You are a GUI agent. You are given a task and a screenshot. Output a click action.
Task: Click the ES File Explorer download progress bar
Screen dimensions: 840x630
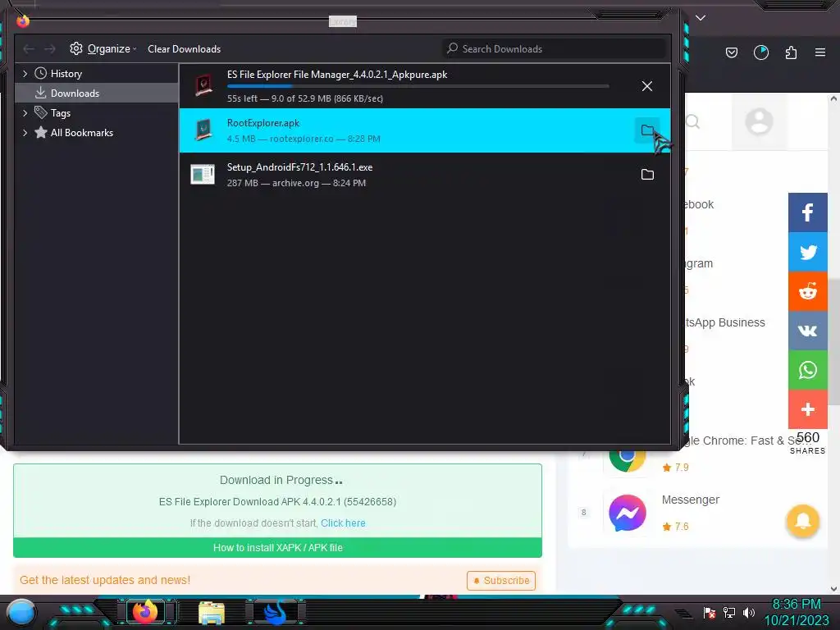418,85
